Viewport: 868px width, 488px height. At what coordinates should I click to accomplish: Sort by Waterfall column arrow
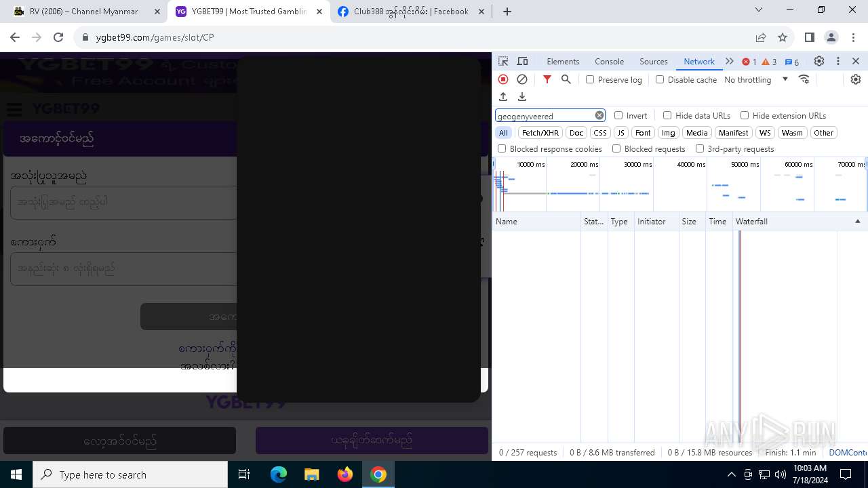pyautogui.click(x=857, y=222)
